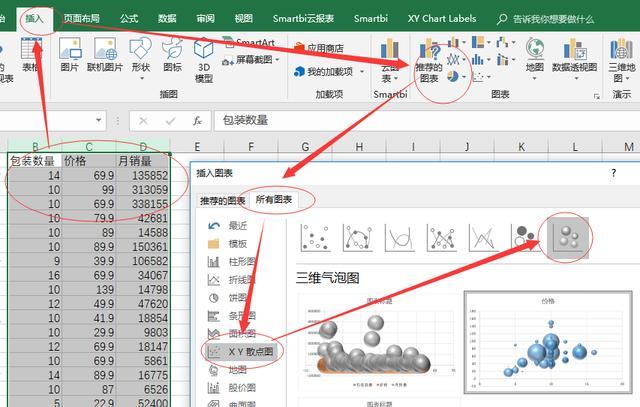Choose the basic scatter chart subtype

click(316, 237)
